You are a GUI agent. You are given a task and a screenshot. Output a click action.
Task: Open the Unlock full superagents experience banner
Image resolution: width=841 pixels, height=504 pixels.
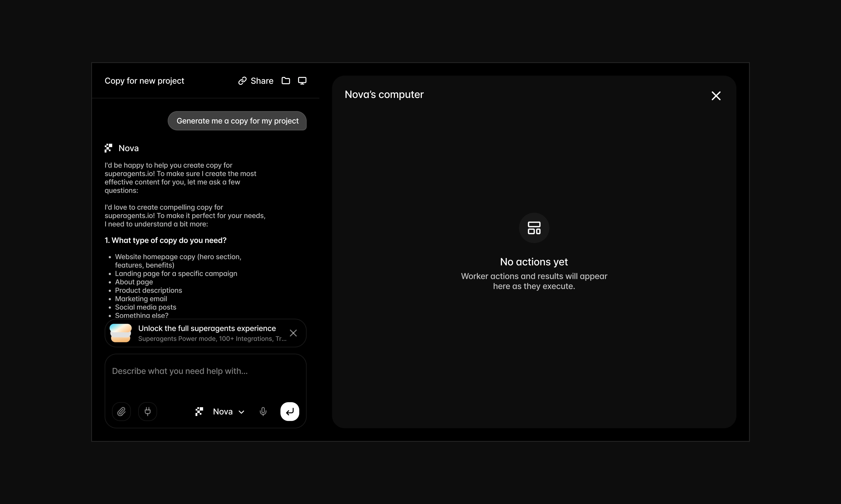[x=207, y=329]
